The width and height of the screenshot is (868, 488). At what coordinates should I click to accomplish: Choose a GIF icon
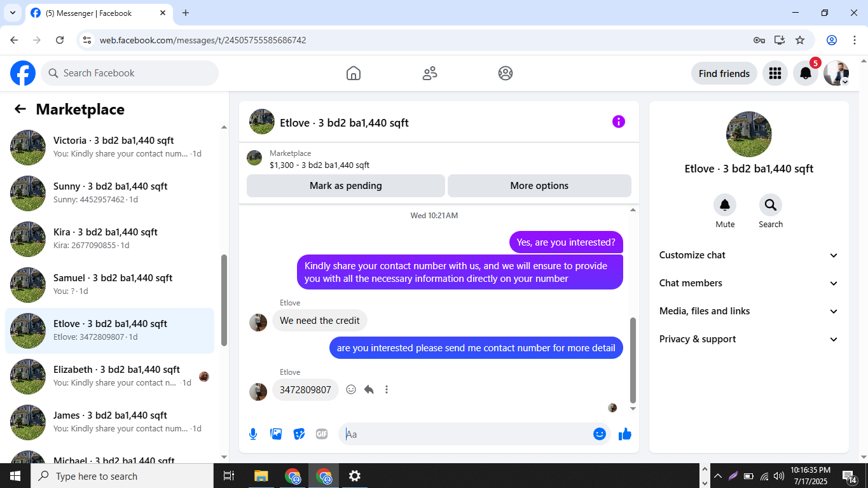click(x=322, y=434)
